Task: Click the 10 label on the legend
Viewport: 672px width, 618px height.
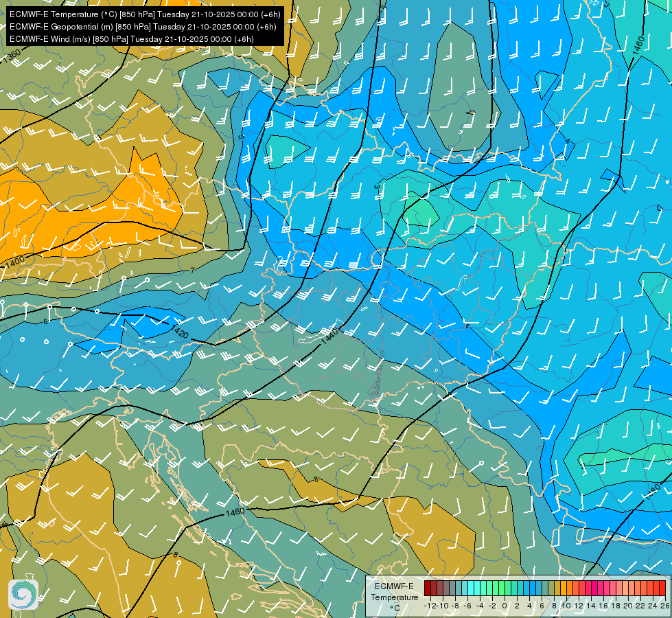Action: [x=566, y=606]
